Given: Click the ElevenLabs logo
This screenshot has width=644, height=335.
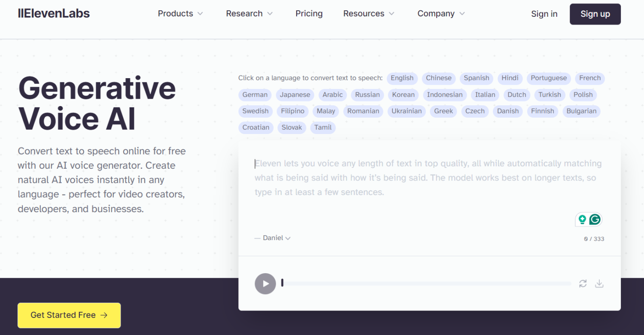Looking at the screenshot, I should (x=54, y=13).
